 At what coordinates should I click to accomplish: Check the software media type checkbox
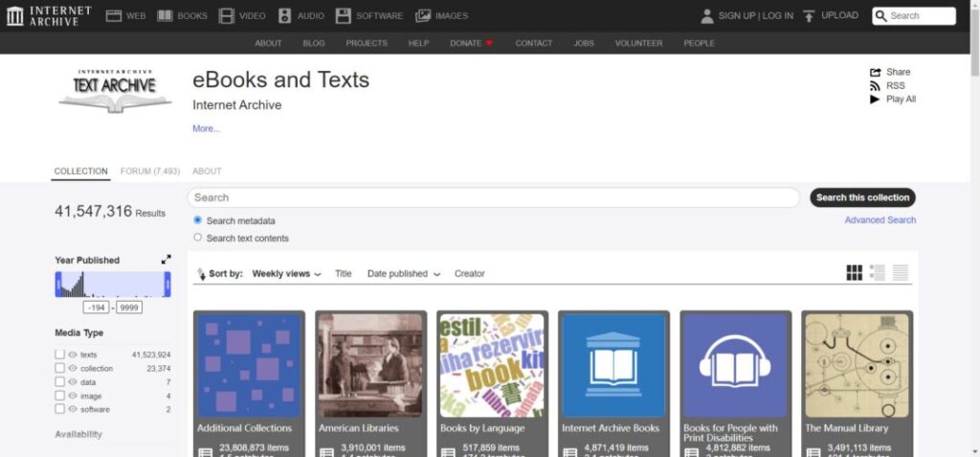[x=59, y=409]
